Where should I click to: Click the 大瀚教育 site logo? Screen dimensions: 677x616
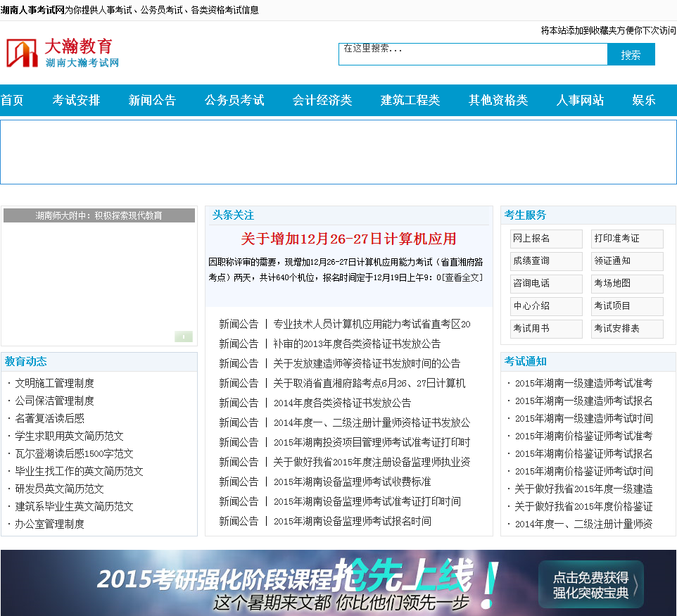coord(63,54)
